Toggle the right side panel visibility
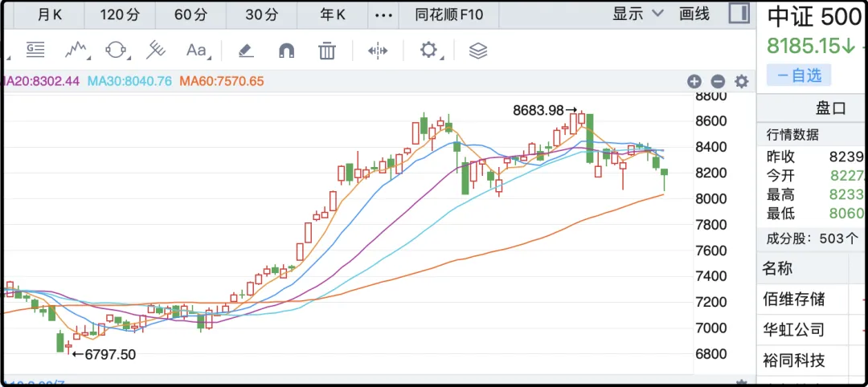Viewport: 868px width, 387px height. coord(739,14)
